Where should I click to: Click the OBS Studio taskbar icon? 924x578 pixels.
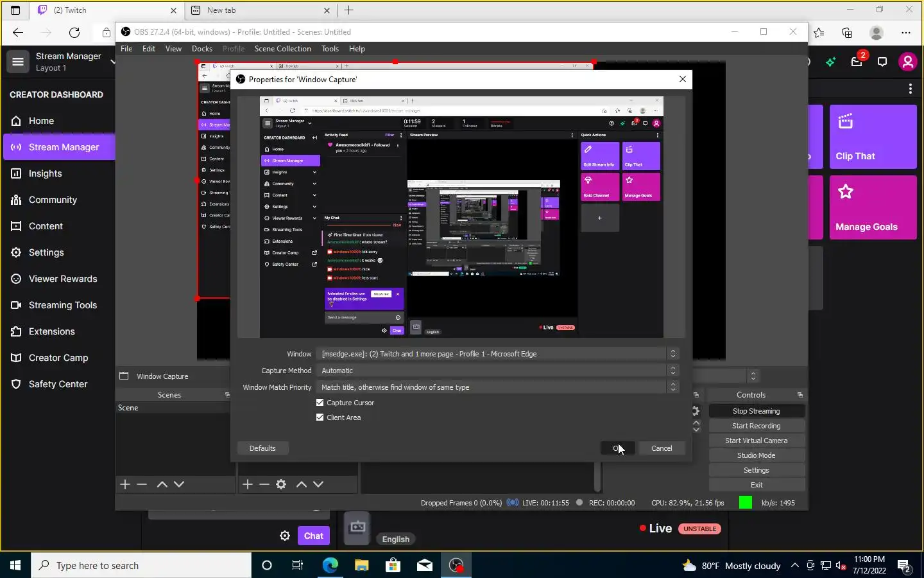(456, 565)
